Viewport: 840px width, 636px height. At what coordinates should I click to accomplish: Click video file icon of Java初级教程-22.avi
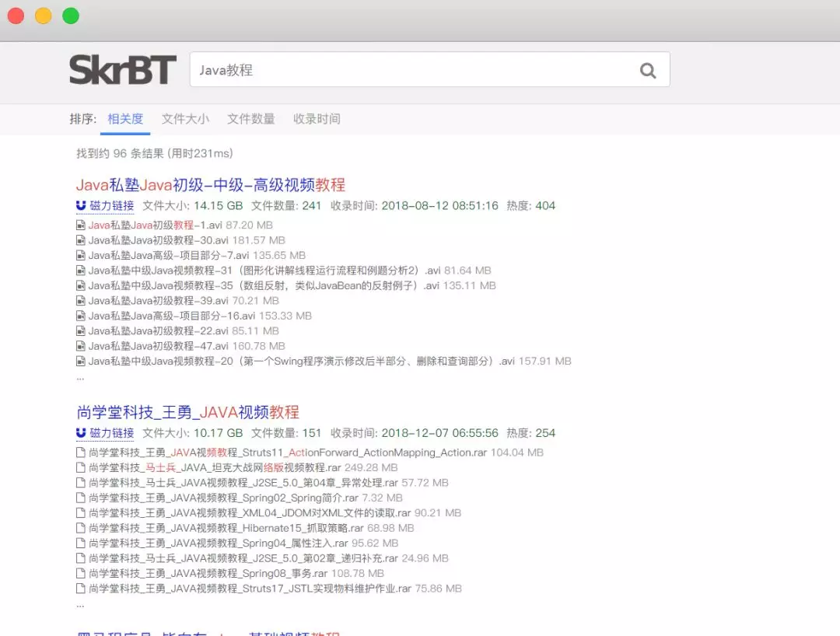point(80,331)
